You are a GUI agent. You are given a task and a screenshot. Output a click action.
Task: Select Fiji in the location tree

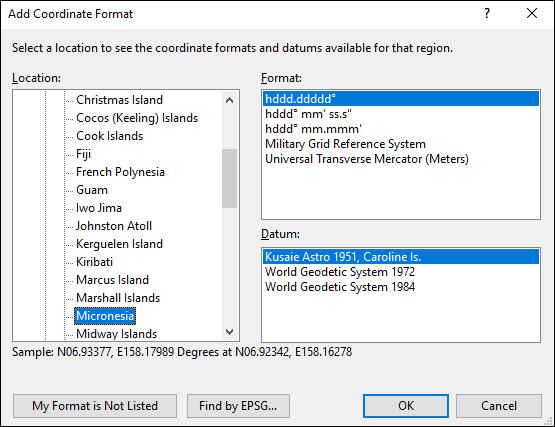(x=84, y=154)
